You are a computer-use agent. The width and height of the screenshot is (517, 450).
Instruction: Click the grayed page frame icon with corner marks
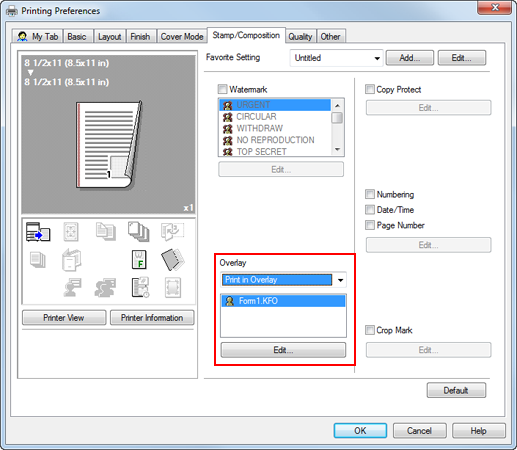pyautogui.click(x=173, y=287)
